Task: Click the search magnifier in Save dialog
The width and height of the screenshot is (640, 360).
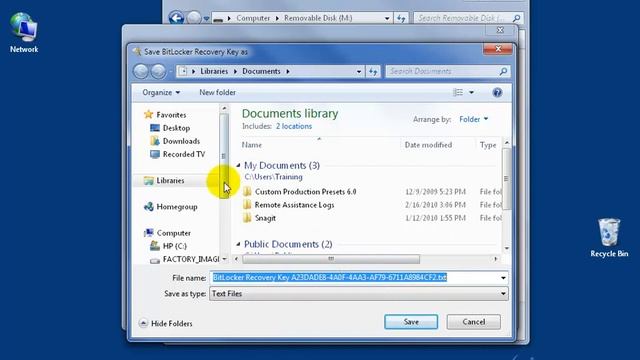Action: pos(503,71)
